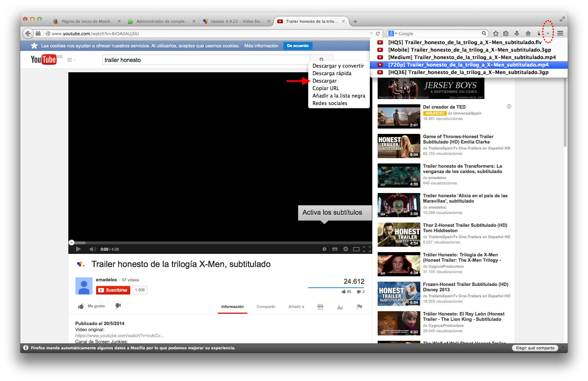Open the Game of Thrones Honest Trailer thumbnail

point(399,146)
